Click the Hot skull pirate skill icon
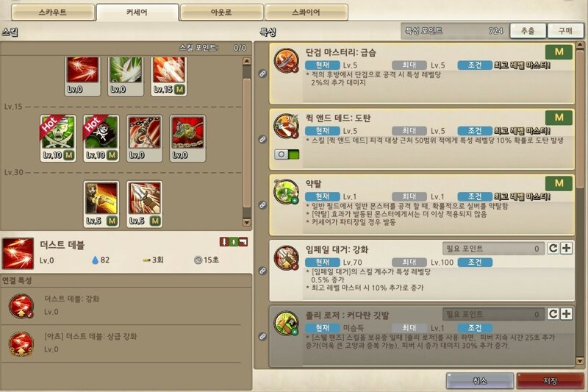 58,138
